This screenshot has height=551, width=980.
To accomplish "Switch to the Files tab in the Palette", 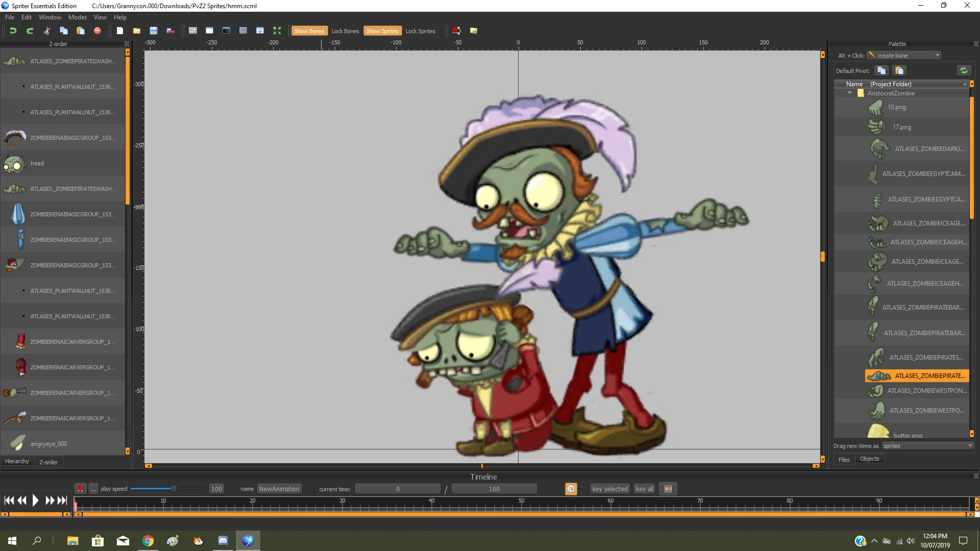I will (844, 459).
